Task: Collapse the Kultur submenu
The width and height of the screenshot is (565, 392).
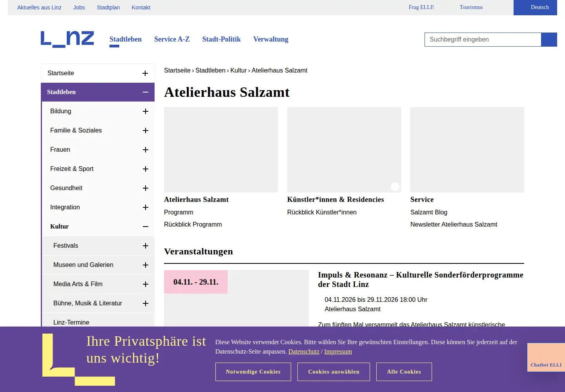Action: pos(146,227)
